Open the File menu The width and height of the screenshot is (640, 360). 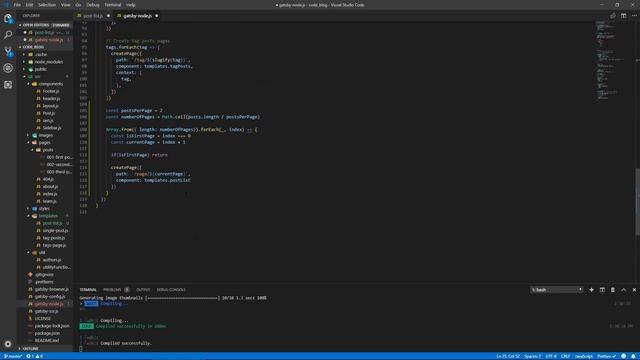click(x=17, y=5)
